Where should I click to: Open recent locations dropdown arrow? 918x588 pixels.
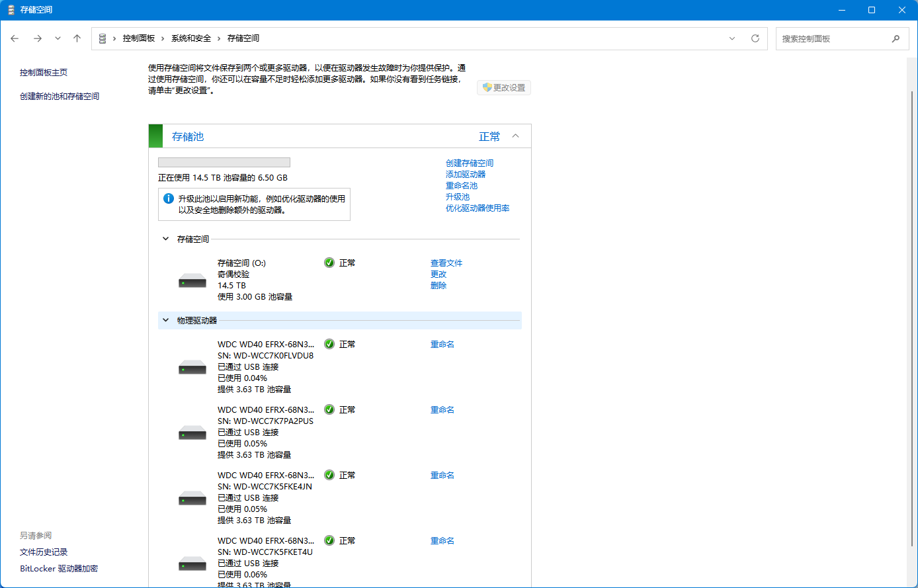point(58,38)
